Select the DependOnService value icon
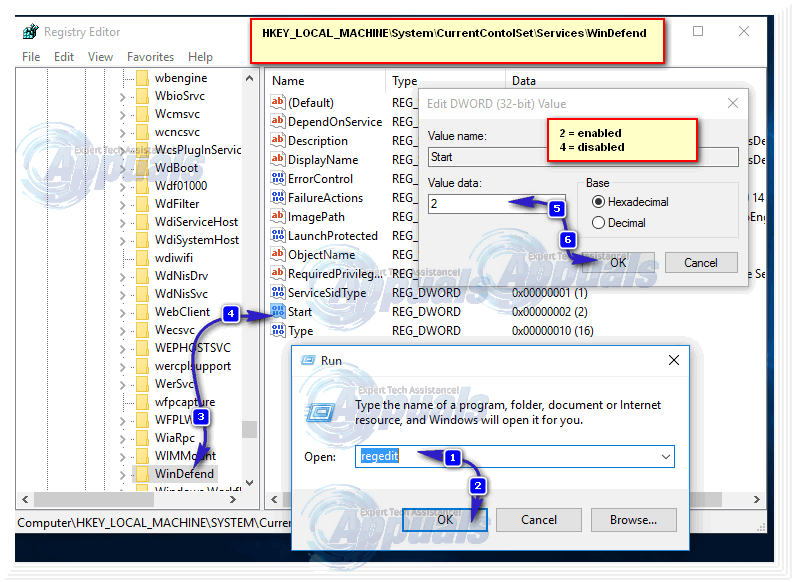 tap(277, 121)
